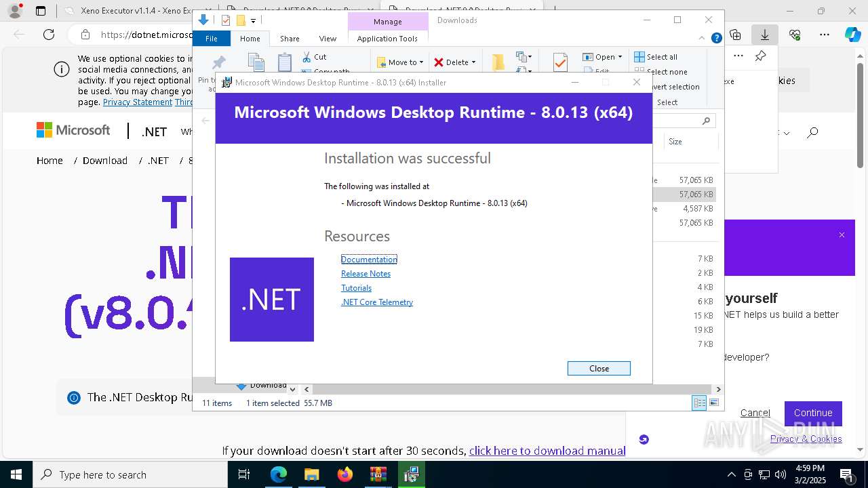Click Cancel in the survey popup
The image size is (868, 488).
[755, 413]
